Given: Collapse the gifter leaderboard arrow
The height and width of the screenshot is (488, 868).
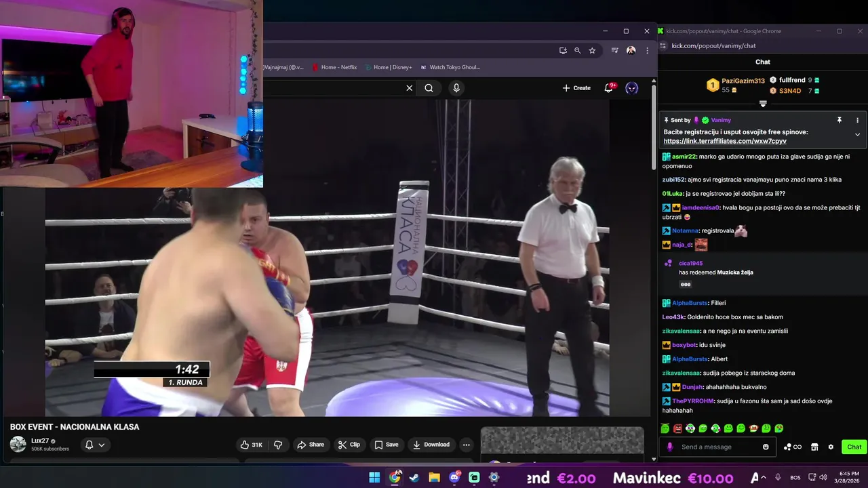Looking at the screenshot, I should tap(763, 104).
